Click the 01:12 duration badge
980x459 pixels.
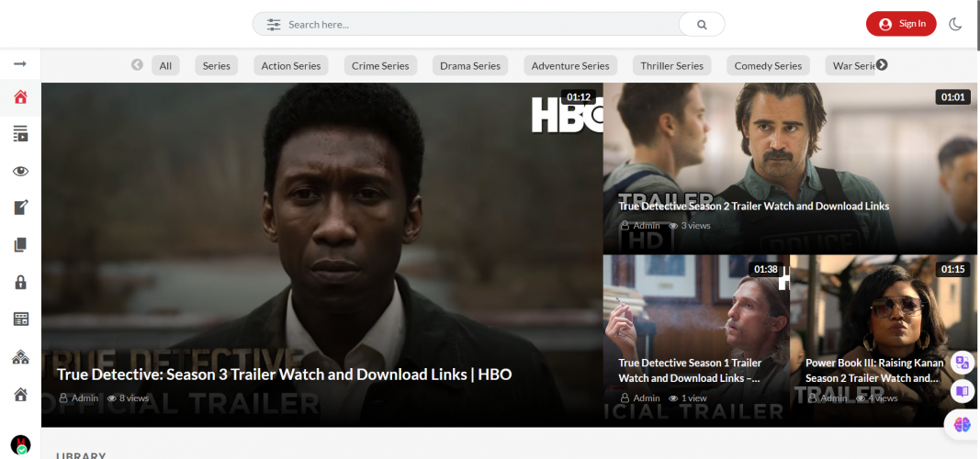pyautogui.click(x=578, y=96)
